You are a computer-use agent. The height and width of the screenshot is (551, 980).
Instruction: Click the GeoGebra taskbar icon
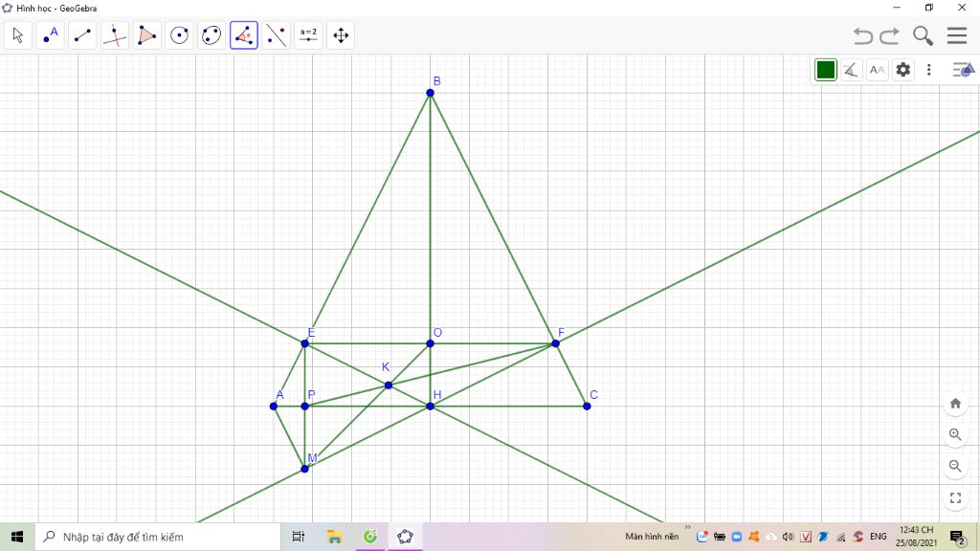pos(405,537)
